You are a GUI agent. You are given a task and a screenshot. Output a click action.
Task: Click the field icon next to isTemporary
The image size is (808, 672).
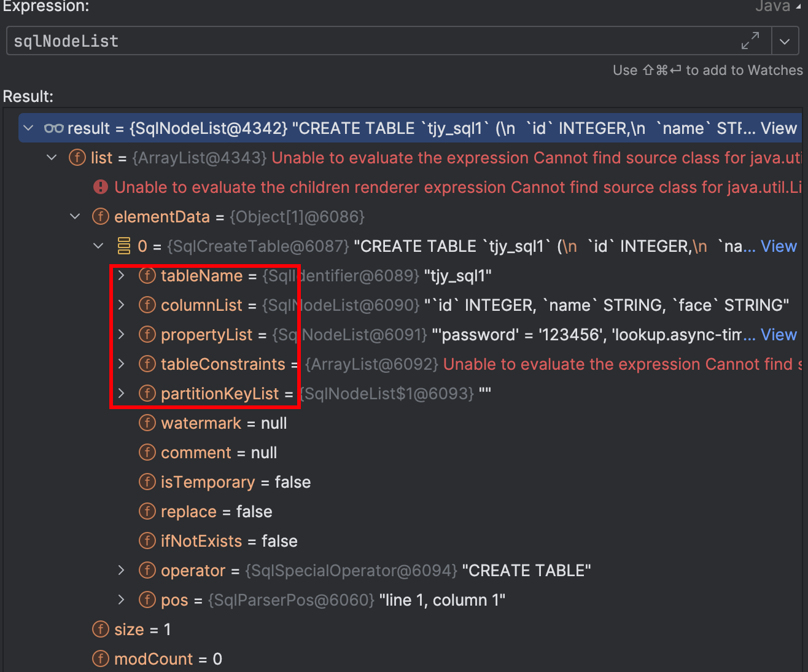pyautogui.click(x=147, y=482)
